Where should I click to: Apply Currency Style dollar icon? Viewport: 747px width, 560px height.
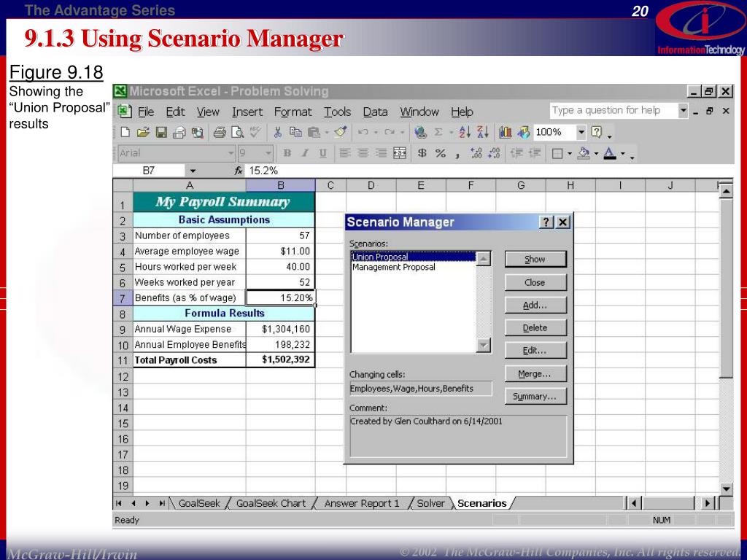point(422,153)
